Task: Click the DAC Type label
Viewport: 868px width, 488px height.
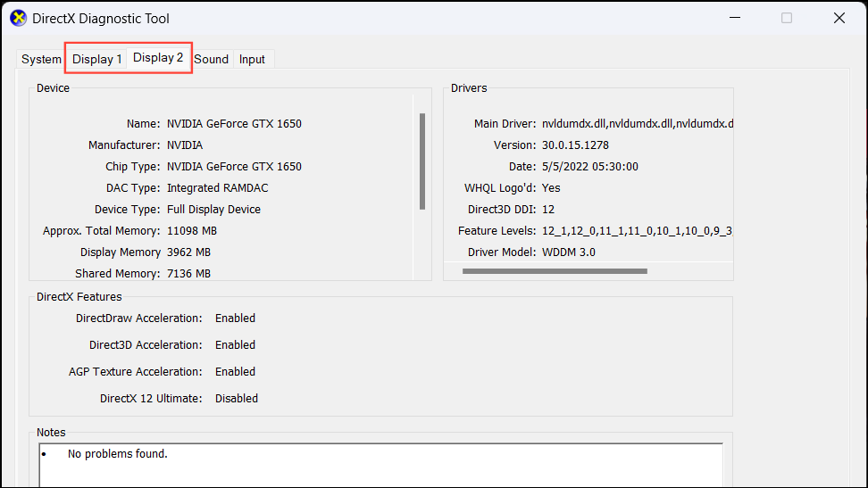Action: coord(133,188)
